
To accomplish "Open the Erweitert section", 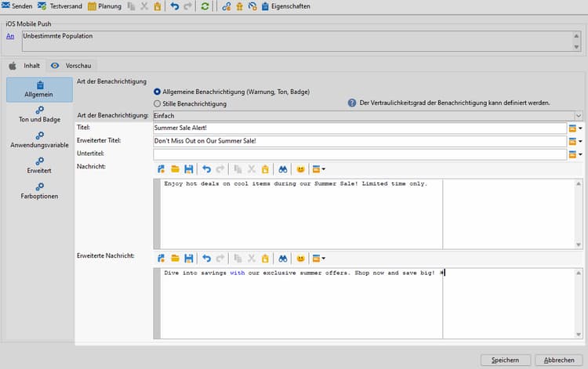I will [x=39, y=165].
